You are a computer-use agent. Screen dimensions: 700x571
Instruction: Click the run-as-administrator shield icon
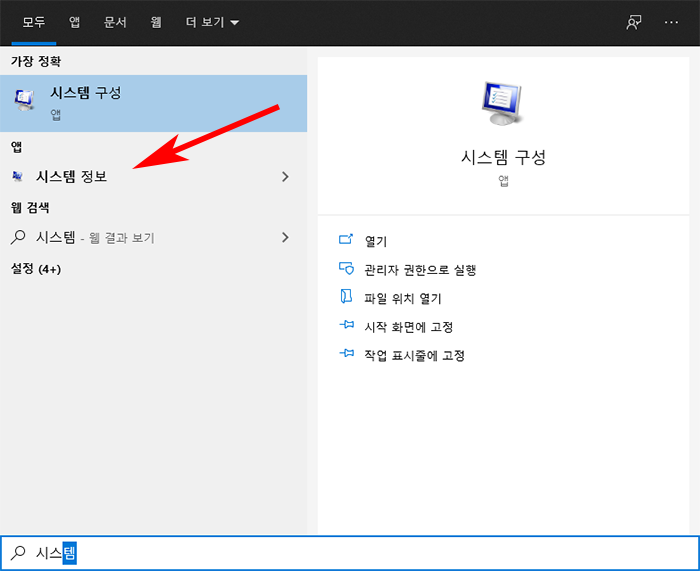pos(346,268)
